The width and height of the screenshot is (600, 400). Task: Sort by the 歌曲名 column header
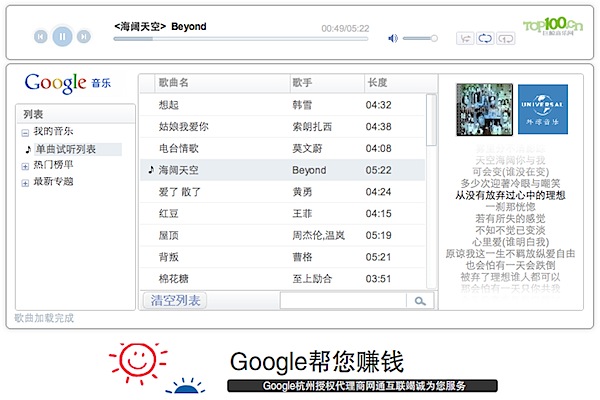[x=222, y=83]
